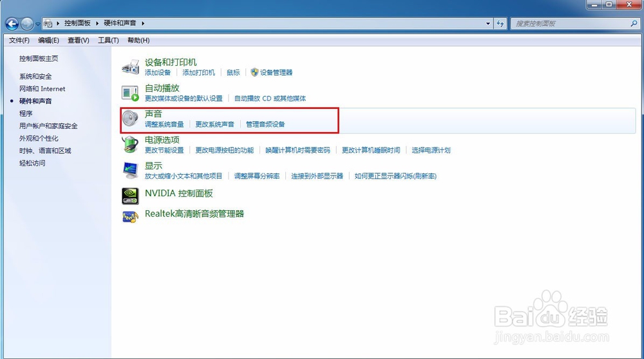644x359 pixels.
Task: Click the Realtek audio manager icon
Action: click(131, 217)
